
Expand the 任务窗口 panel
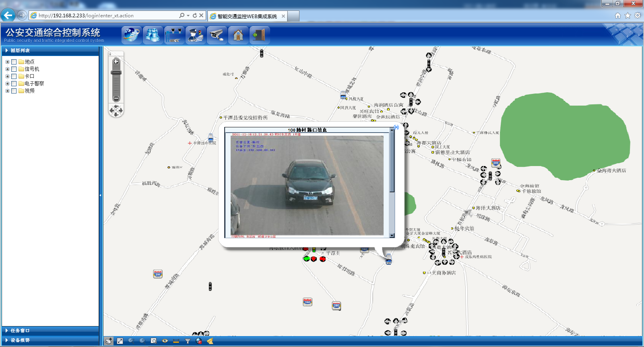pyautogui.click(x=20, y=330)
